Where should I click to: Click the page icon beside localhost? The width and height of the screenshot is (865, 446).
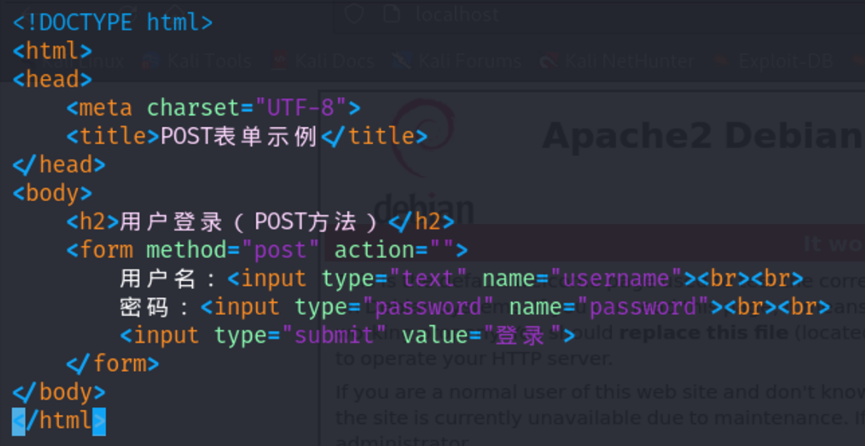(393, 14)
